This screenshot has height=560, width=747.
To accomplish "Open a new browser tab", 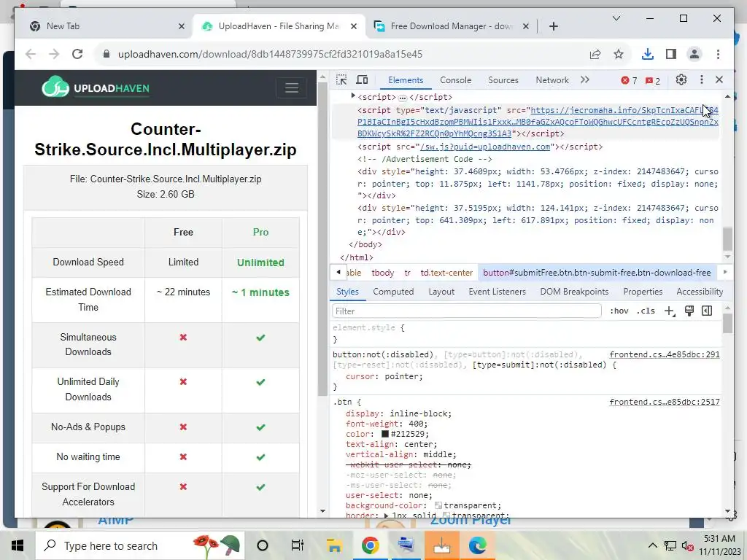I will [553, 27].
